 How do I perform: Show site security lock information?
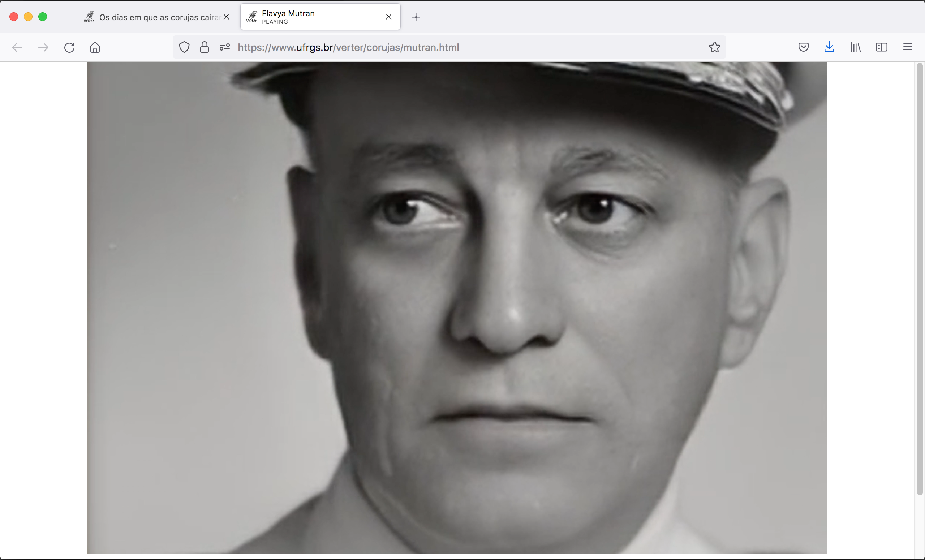pyautogui.click(x=204, y=47)
